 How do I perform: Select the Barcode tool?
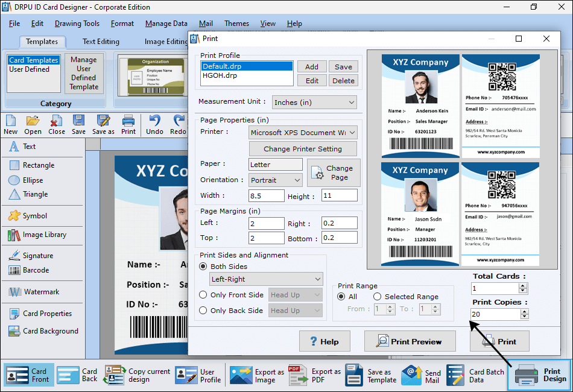(29, 270)
